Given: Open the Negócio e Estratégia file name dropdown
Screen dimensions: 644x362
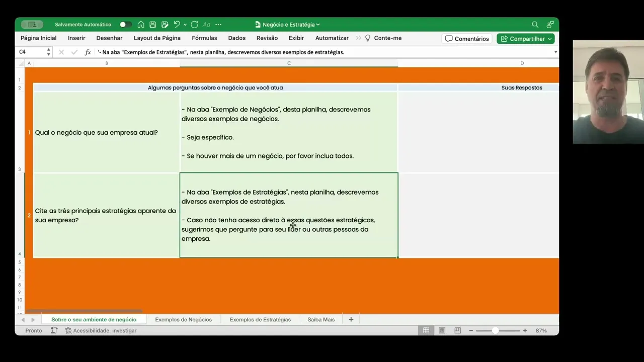Looking at the screenshot, I should click(287, 25).
